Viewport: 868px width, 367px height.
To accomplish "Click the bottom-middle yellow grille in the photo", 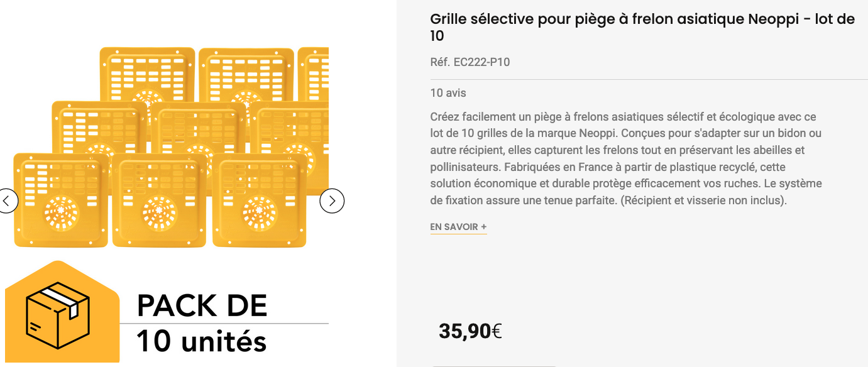I will 159,200.
